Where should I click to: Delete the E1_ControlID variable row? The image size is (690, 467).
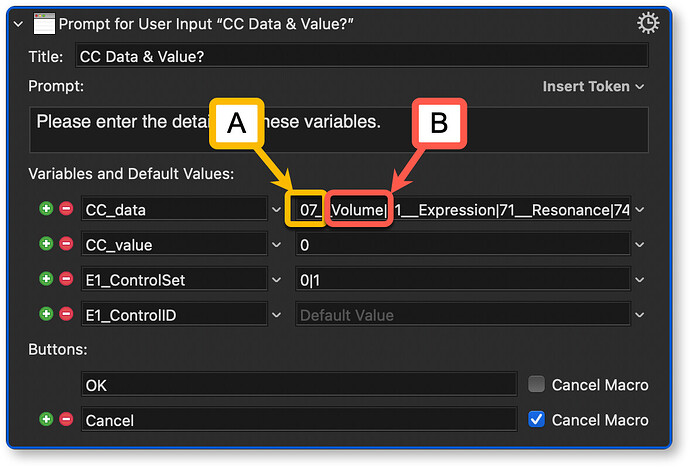[66, 315]
